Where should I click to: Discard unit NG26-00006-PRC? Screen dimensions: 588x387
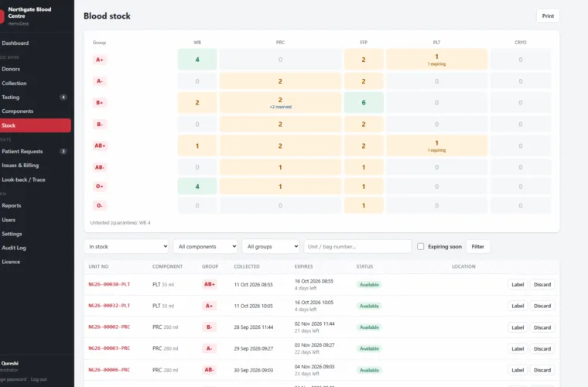tap(542, 370)
